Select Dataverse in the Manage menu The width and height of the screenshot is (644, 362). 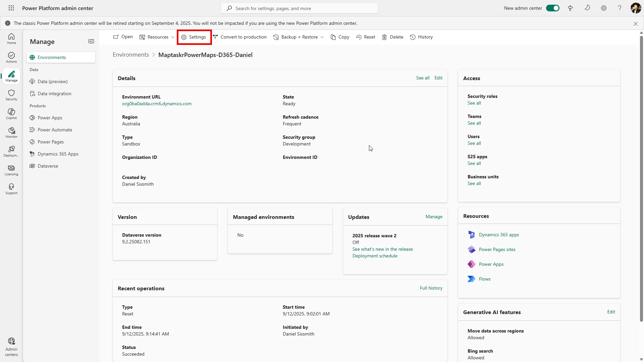pos(48,166)
